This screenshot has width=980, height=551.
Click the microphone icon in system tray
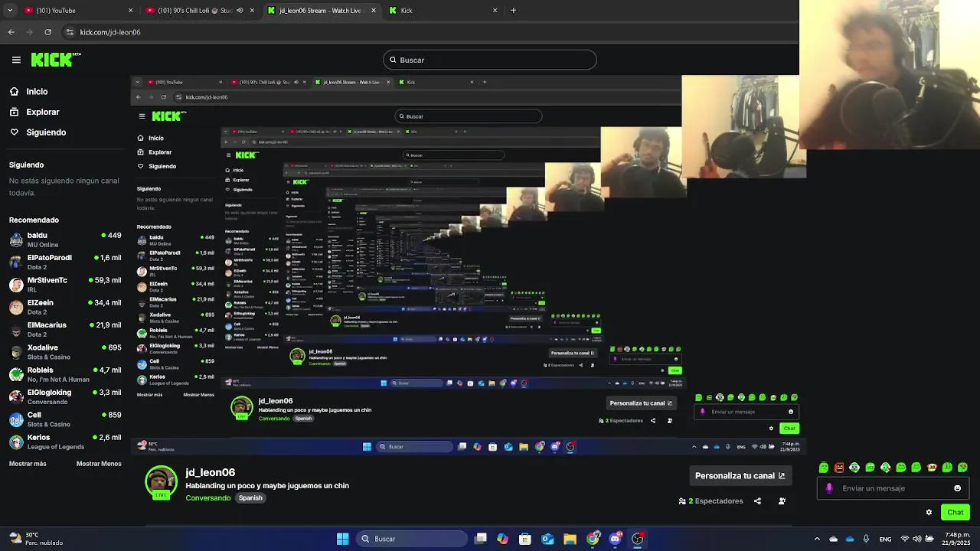point(866,539)
